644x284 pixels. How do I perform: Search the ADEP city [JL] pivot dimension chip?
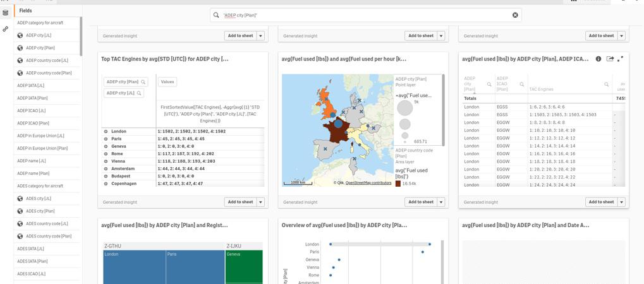139,93
